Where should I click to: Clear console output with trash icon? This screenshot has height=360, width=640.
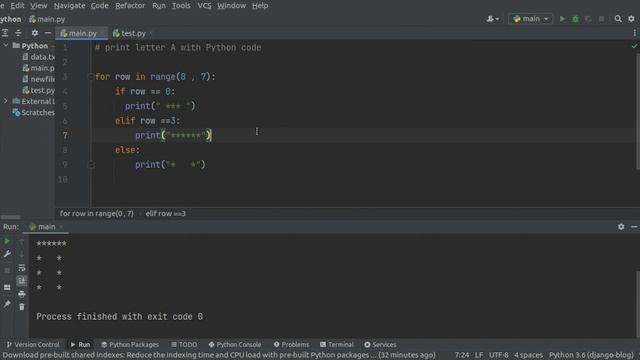pyautogui.click(x=22, y=307)
